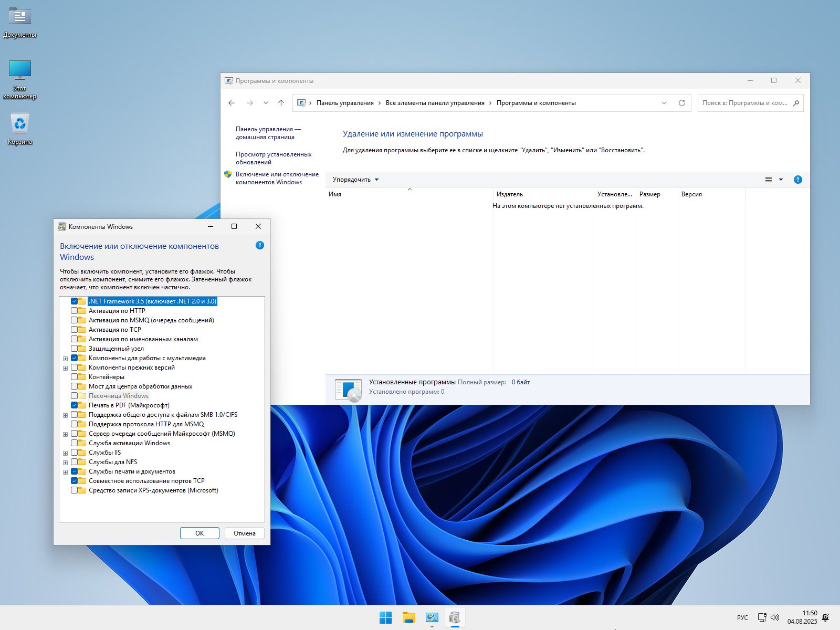Screen dimensions: 840x630
Task: Click the shield icon beside Включение или отключение компонентов
Action: point(228,174)
